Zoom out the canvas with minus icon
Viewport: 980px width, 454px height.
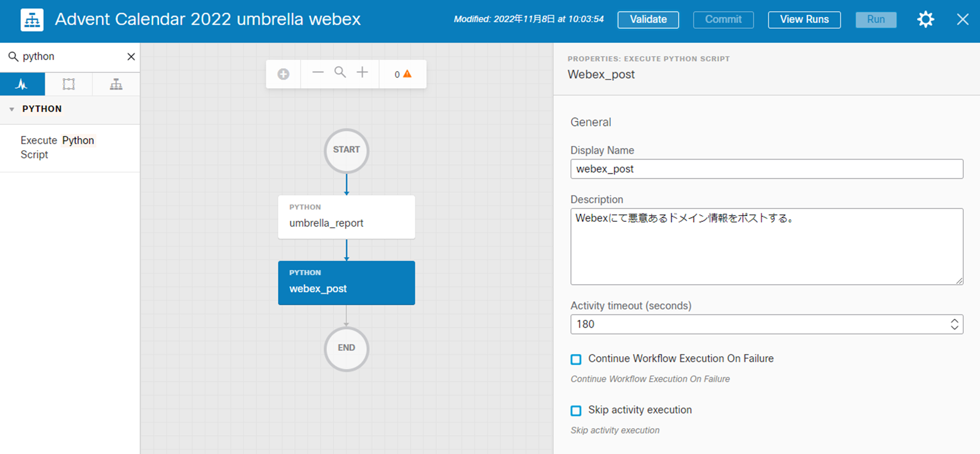click(318, 72)
